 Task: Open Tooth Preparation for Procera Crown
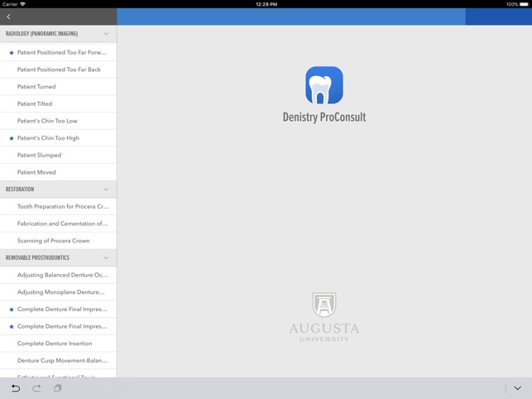click(59, 206)
